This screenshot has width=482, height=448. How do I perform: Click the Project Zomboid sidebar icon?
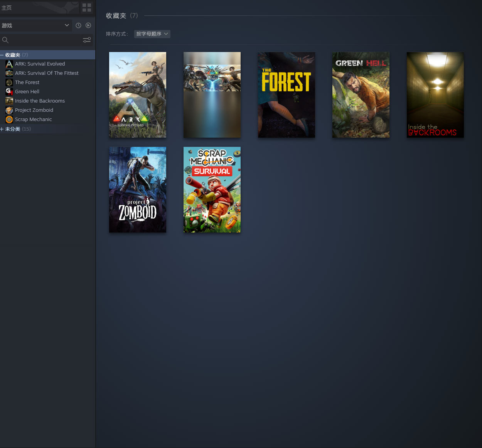click(x=9, y=110)
